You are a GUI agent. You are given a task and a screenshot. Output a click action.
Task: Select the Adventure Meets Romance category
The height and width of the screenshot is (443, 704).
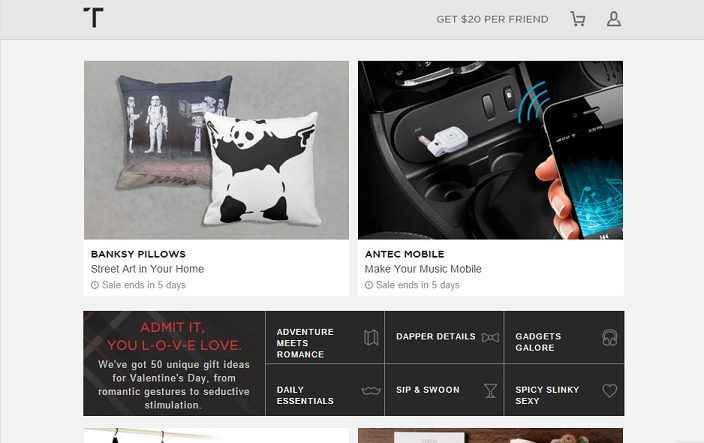click(306, 343)
